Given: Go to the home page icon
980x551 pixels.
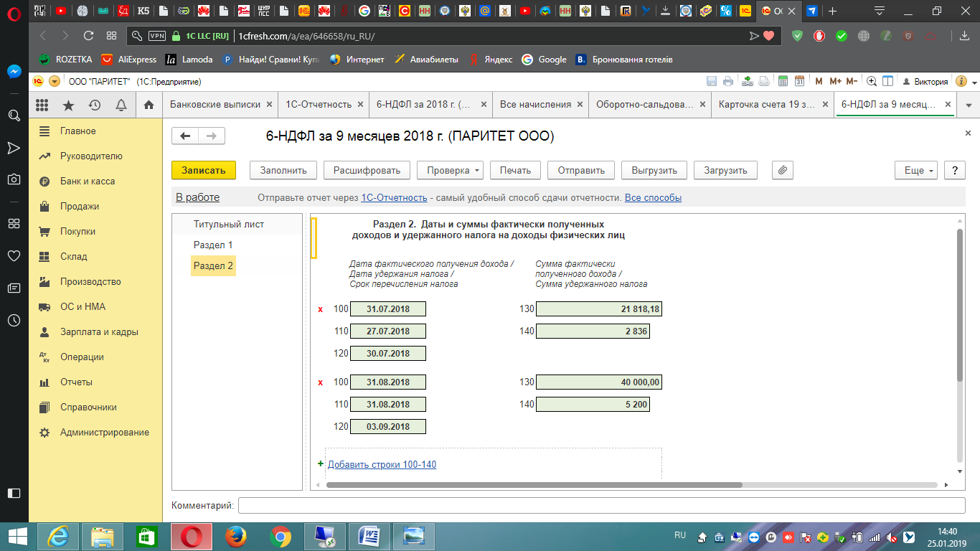Looking at the screenshot, I should click(x=149, y=105).
